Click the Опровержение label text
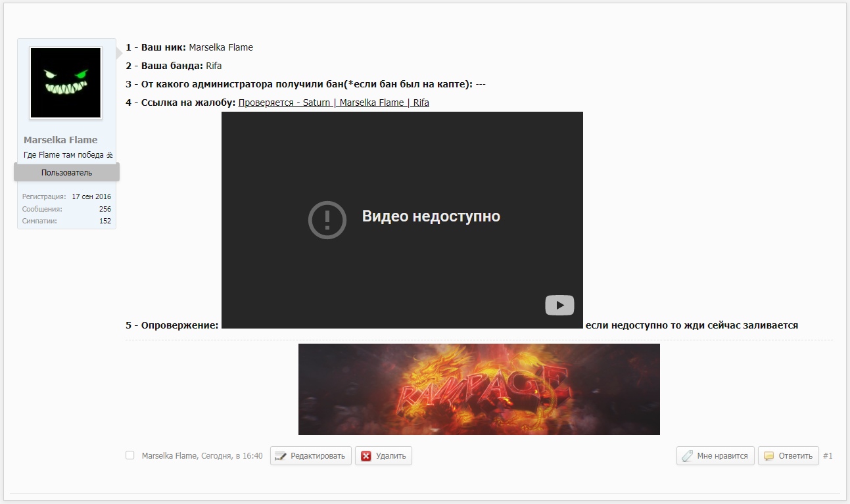This screenshot has width=850, height=504. 172,325
